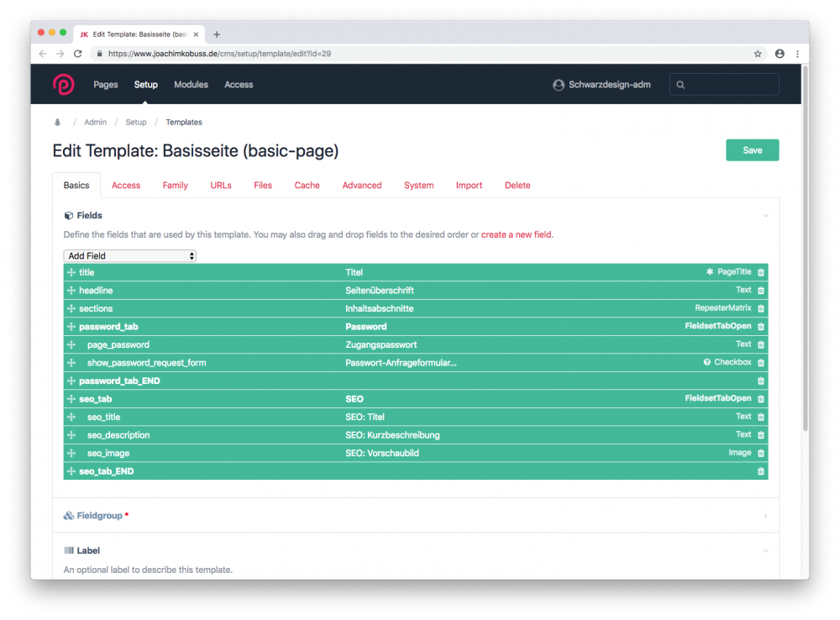Open the Modules menu
840x620 pixels.
[191, 85]
